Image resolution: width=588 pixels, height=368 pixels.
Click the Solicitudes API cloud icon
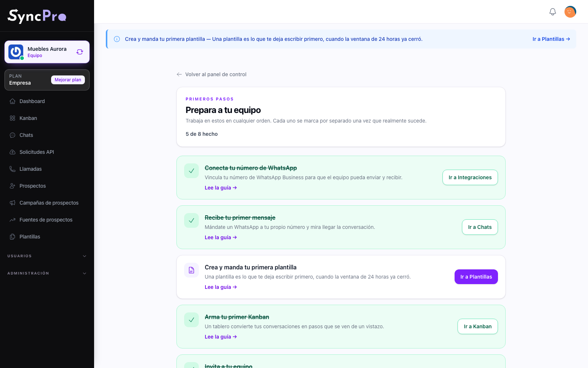(x=12, y=152)
